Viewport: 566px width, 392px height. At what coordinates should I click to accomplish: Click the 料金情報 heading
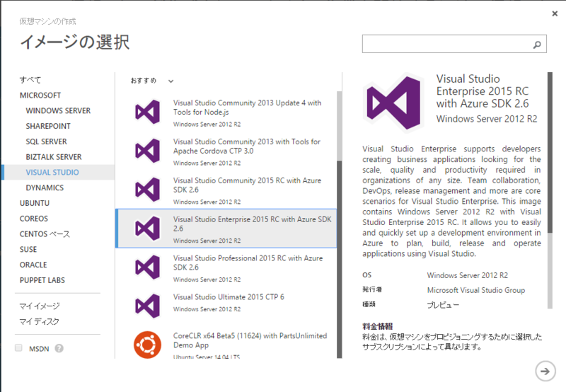point(378,326)
